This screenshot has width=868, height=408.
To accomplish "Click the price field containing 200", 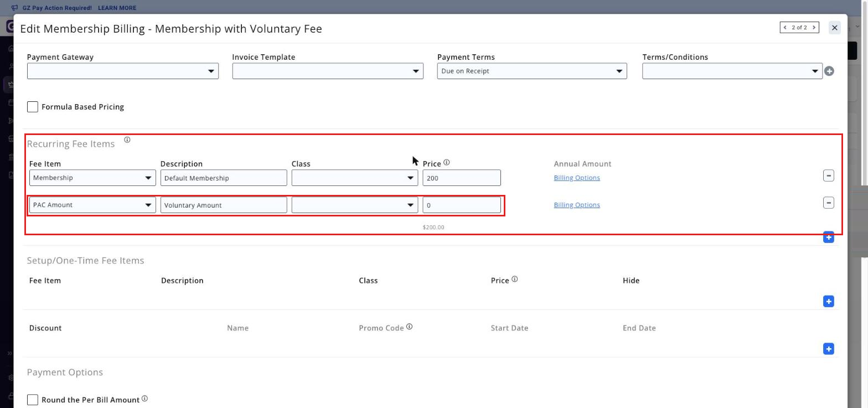I will [462, 178].
